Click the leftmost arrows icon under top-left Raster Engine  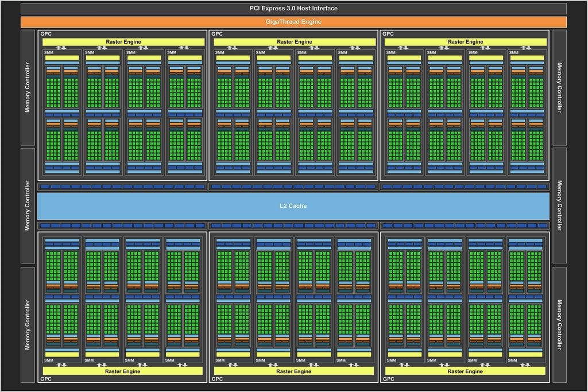click(x=61, y=48)
